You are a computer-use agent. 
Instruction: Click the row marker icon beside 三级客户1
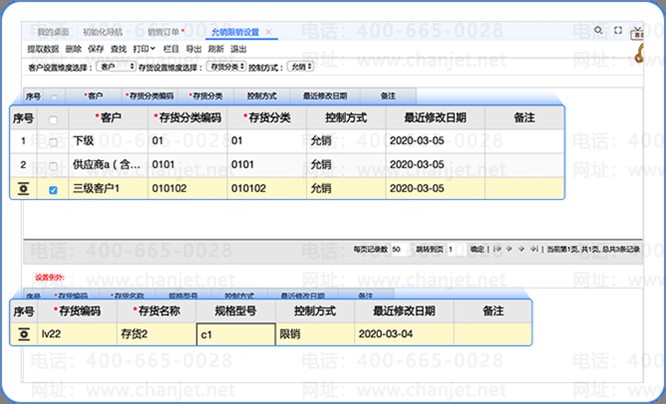point(23,188)
